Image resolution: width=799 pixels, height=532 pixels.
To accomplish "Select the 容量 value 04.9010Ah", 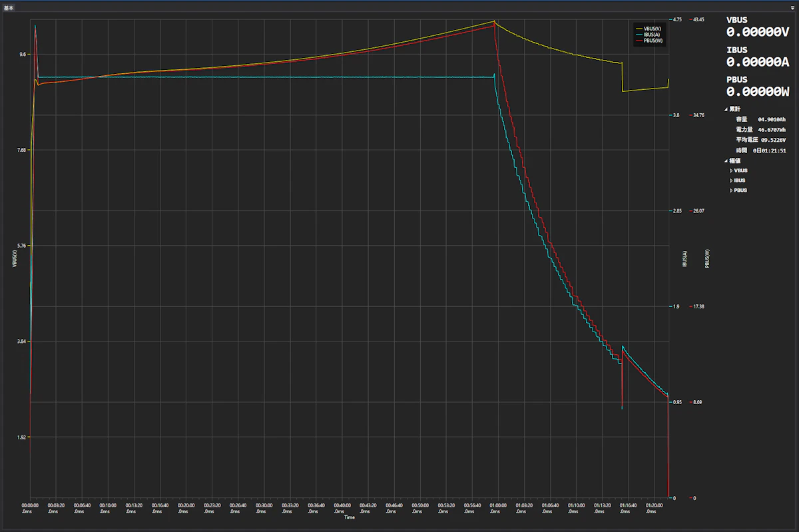I will click(x=772, y=119).
